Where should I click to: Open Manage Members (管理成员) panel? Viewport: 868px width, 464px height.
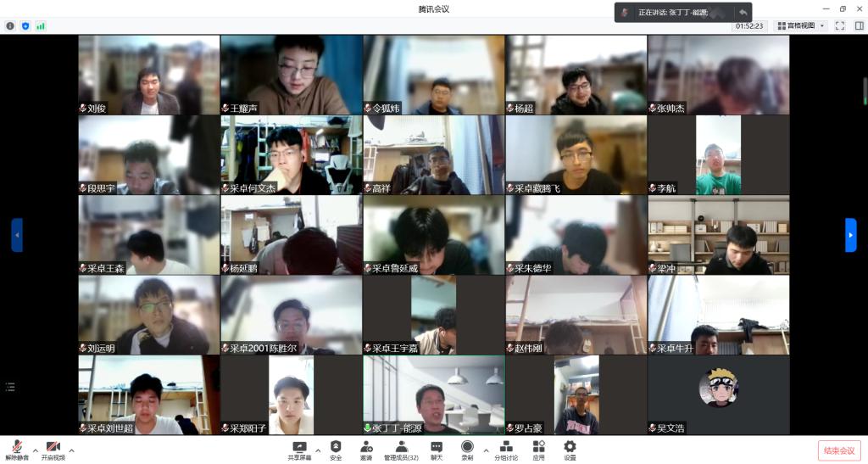tap(401, 450)
